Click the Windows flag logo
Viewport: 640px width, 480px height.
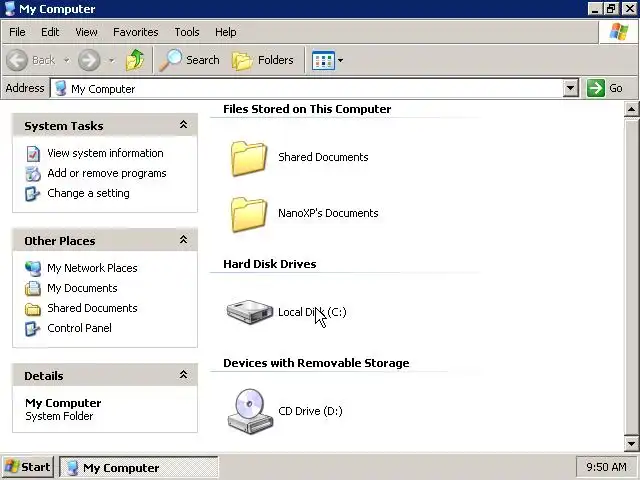point(618,31)
